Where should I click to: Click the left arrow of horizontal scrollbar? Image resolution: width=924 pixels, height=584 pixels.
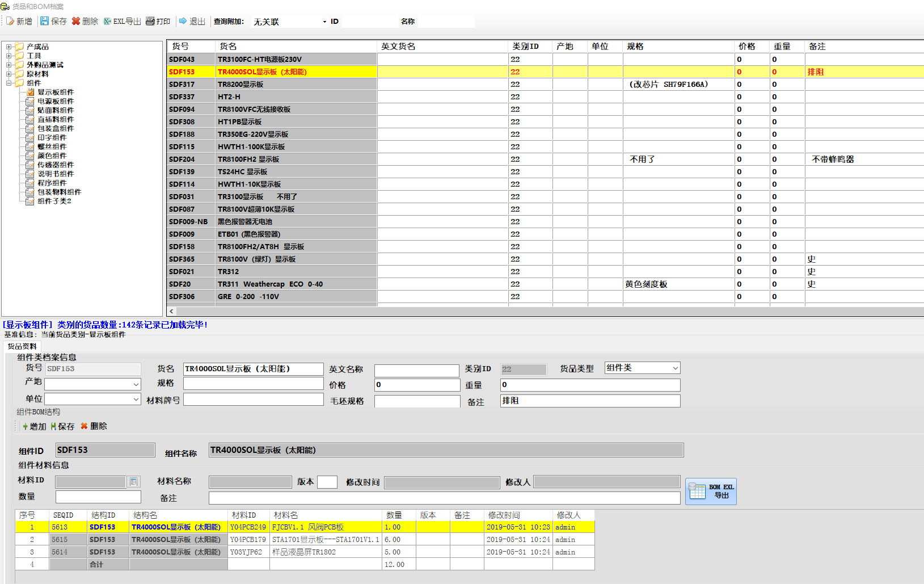coord(172,311)
